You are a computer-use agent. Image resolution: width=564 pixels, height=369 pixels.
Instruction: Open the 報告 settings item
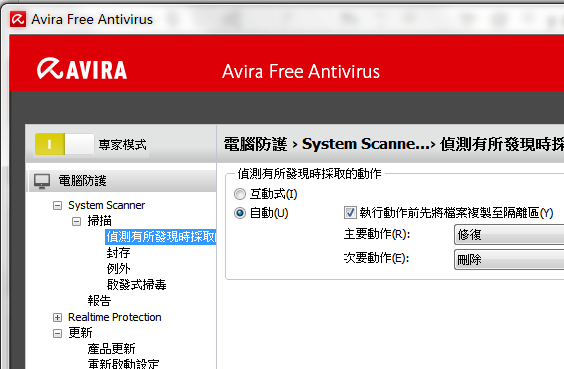coord(99,300)
